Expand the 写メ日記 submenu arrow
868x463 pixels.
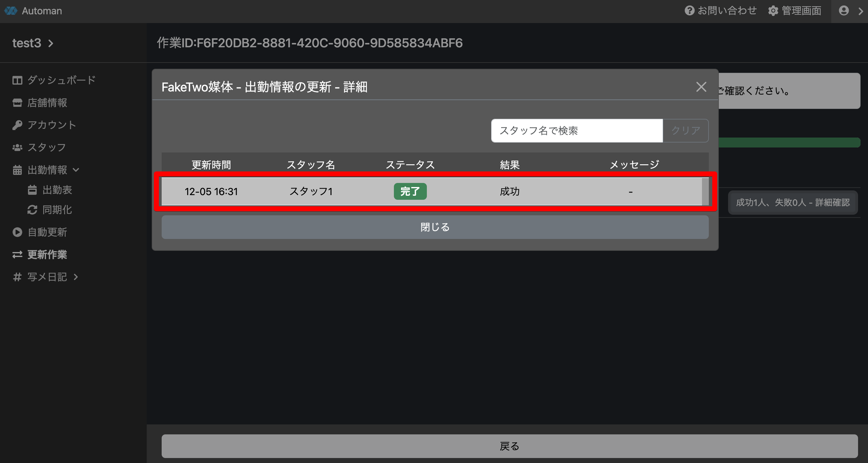76,277
